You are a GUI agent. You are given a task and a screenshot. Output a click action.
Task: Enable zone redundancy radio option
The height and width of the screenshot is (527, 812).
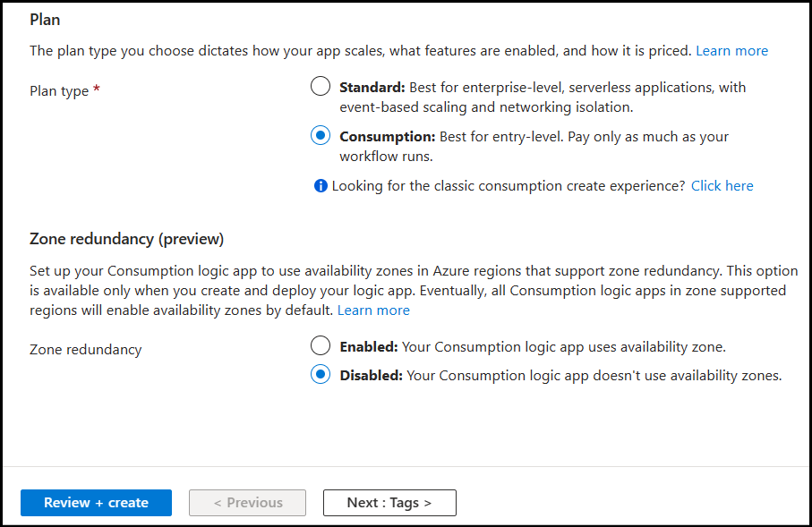click(x=321, y=345)
